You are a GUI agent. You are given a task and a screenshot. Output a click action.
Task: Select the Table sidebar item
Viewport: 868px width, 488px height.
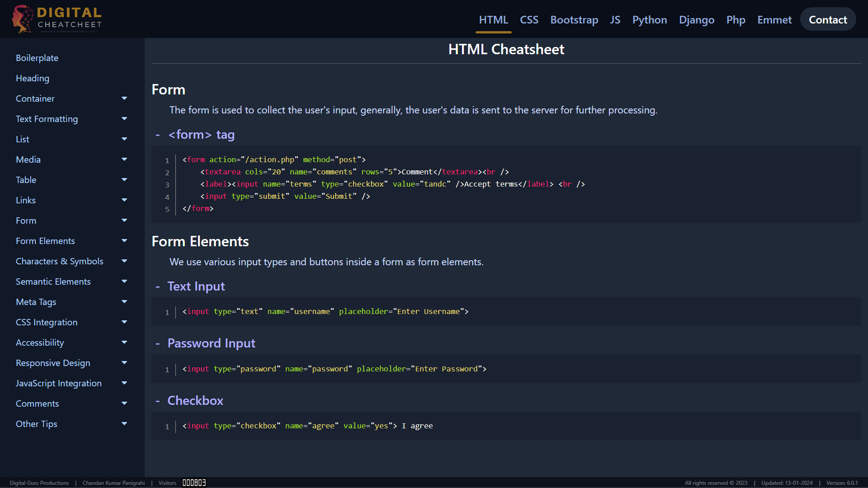point(26,180)
